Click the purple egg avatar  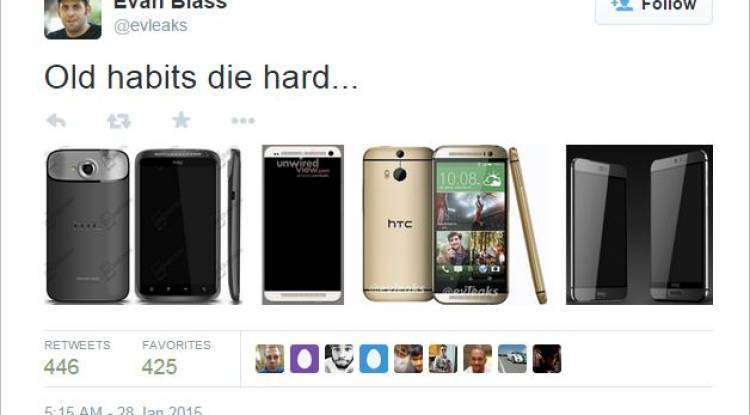pyautogui.click(x=304, y=359)
